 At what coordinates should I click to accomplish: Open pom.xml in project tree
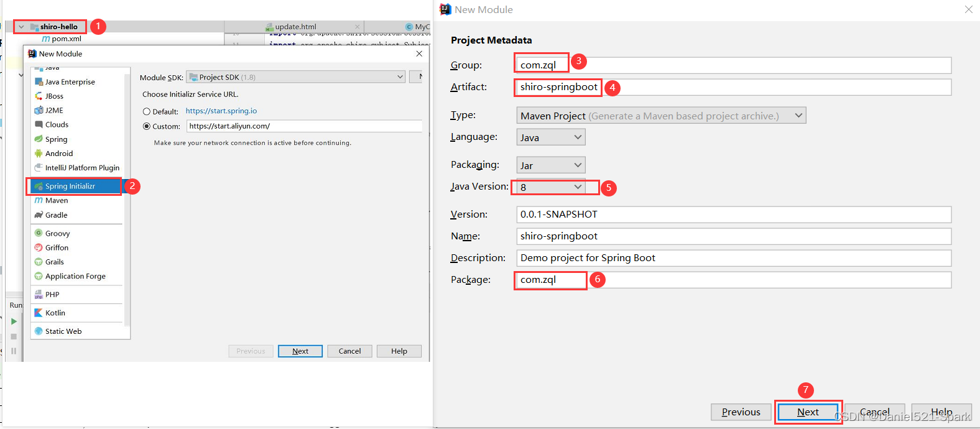click(62, 39)
